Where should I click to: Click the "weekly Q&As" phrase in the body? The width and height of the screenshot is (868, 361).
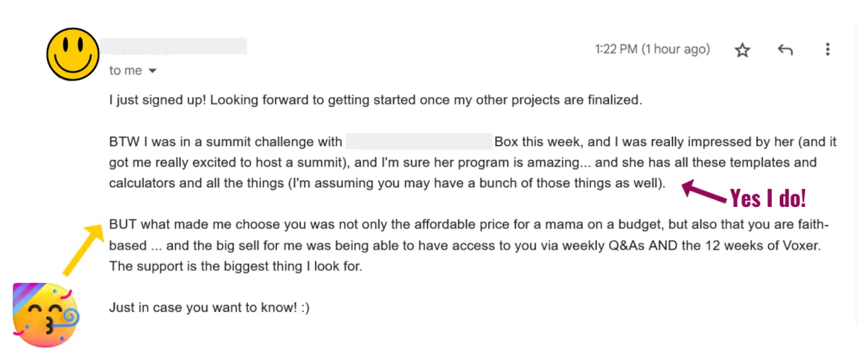561,245
